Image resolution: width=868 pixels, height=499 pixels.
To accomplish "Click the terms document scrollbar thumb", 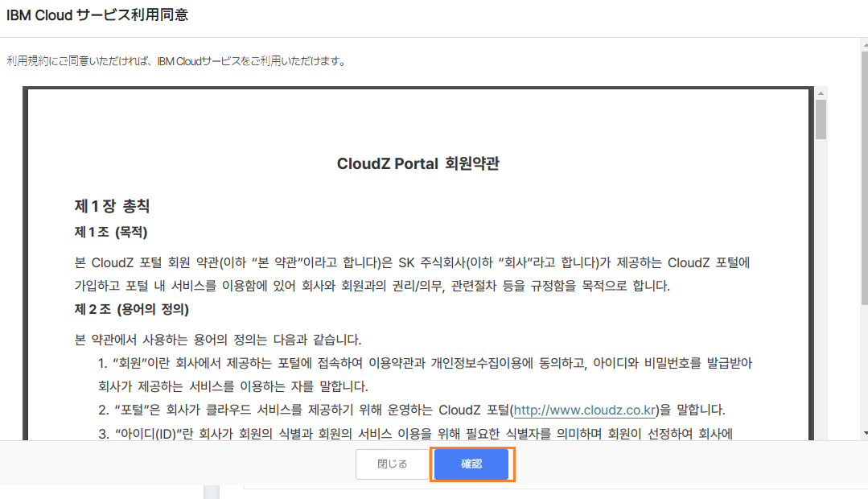I will click(821, 119).
